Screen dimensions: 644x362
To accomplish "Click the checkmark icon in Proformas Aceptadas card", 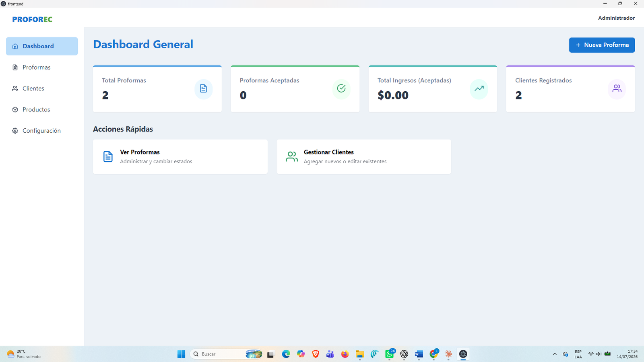I will point(341,89).
